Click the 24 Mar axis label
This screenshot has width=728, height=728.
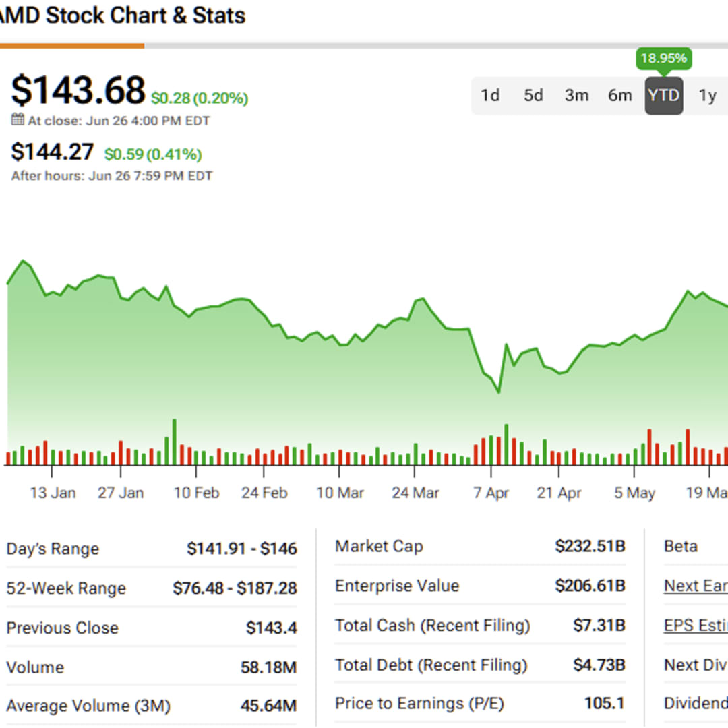(x=415, y=493)
